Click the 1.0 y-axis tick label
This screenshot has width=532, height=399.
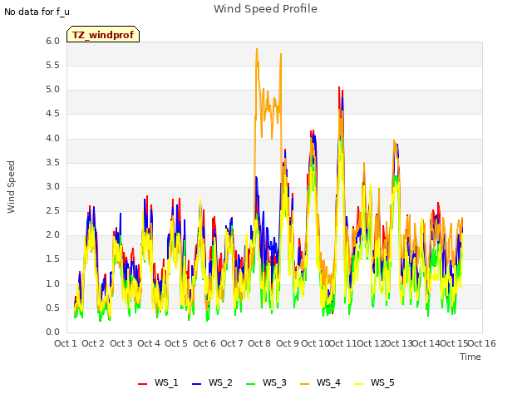[x=52, y=284]
